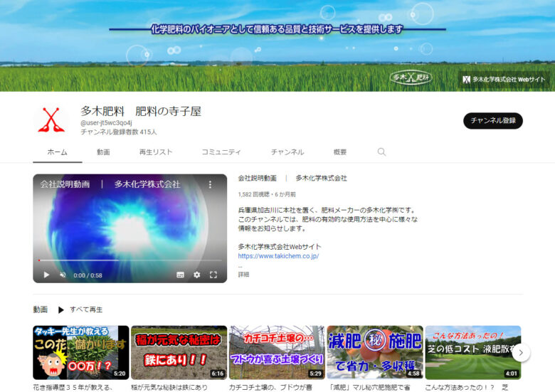Click the video time display 0:00 / 0:58
Screen dimensions: 555x392
(x=88, y=275)
